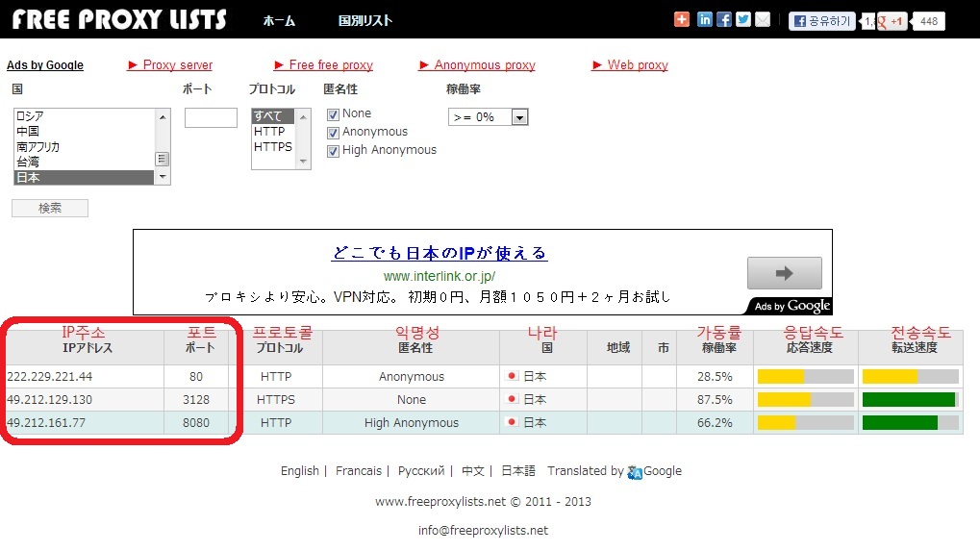Click the ad banner arrow button

pos(785,273)
